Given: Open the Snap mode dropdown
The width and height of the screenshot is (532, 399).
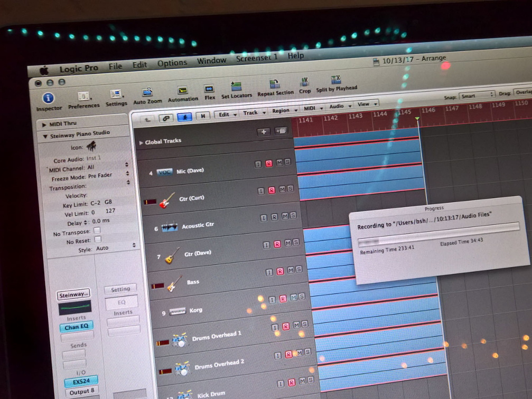Looking at the screenshot, I should [476, 96].
